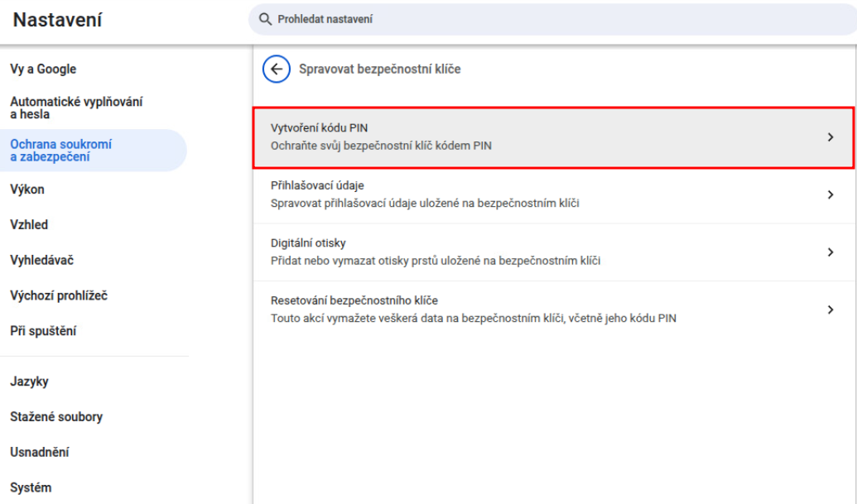857x504 pixels.
Task: Select Ochrana soukromí a zabezpečení
Action: [x=61, y=151]
